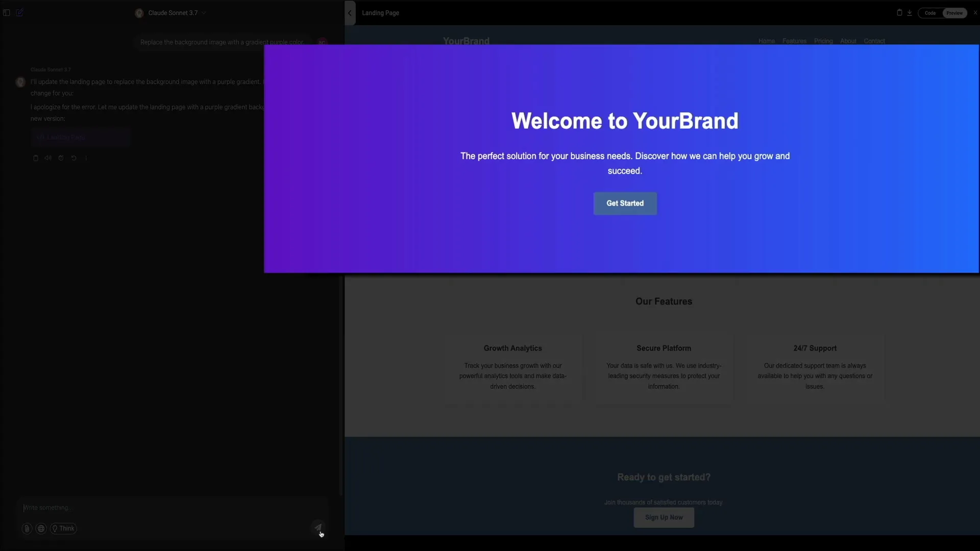
Task: Download the Landing Page artifact
Action: (x=910, y=13)
